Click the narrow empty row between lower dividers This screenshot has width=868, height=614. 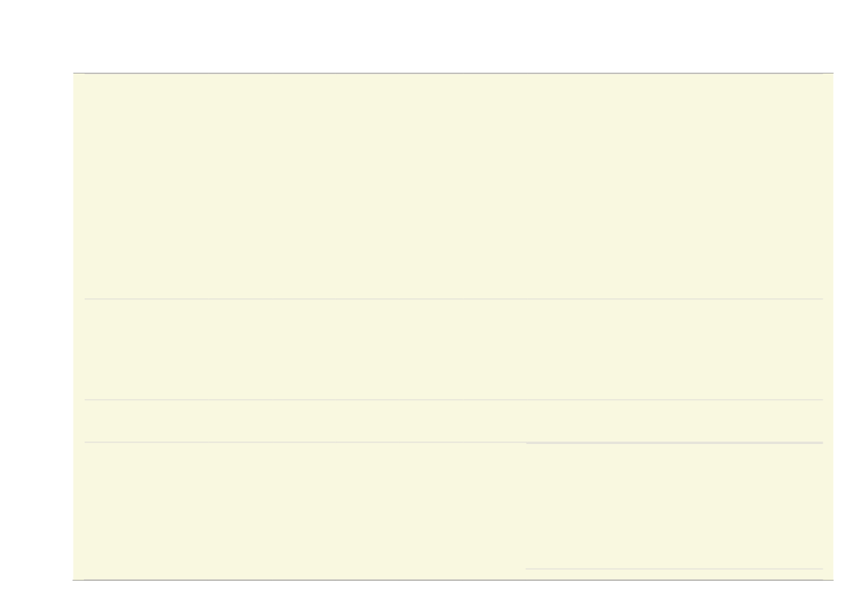[454, 421]
